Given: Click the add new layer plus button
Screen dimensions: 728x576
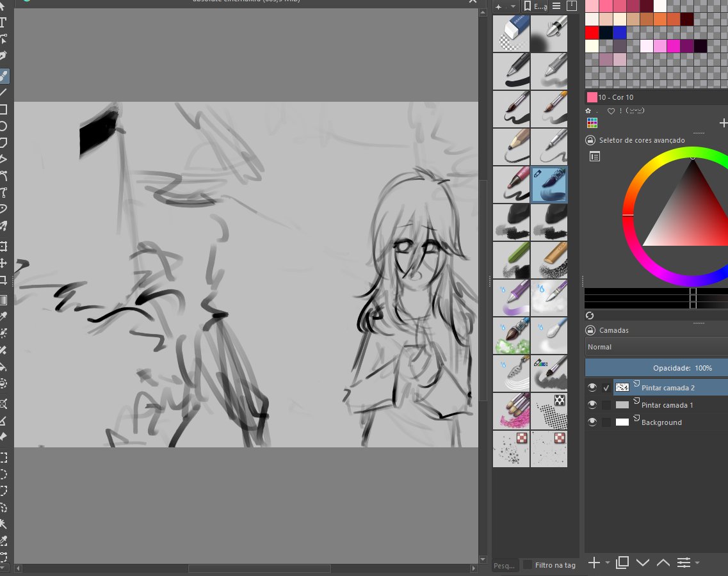Looking at the screenshot, I should pos(594,563).
